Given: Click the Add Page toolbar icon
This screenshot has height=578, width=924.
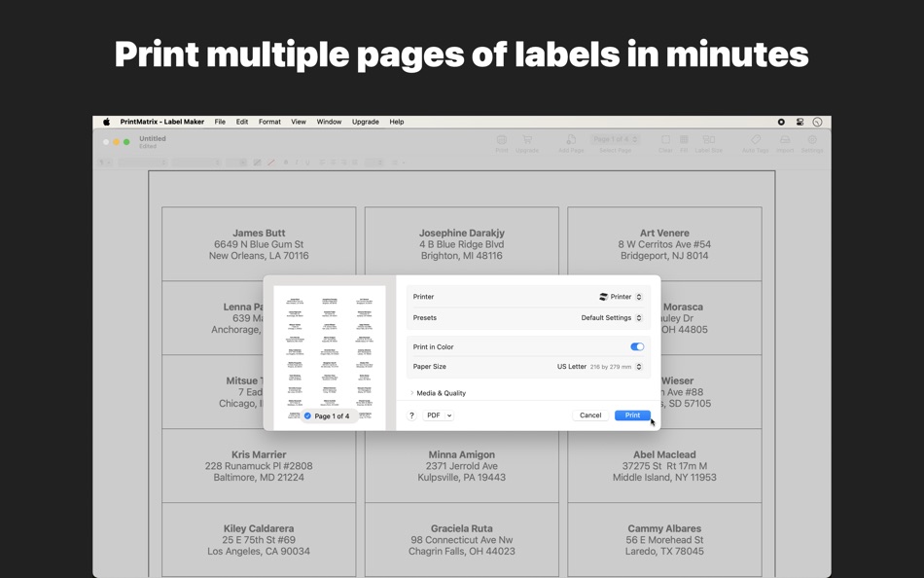Looking at the screenshot, I should (x=571, y=140).
